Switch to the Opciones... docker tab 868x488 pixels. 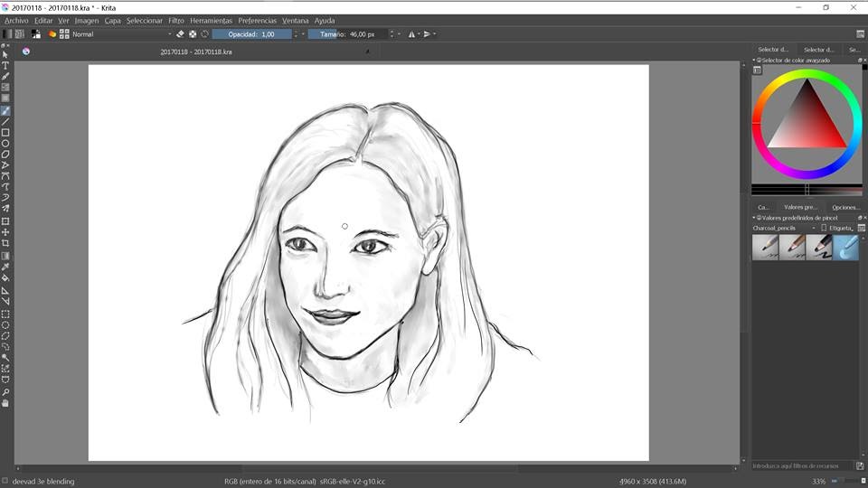pyautogui.click(x=846, y=207)
